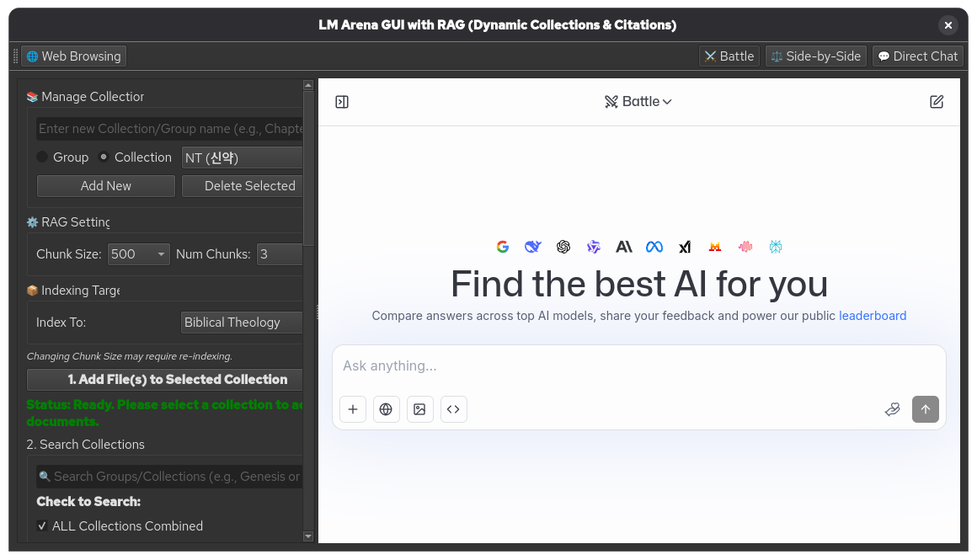Click 'Changing Chunk Size may require re-indexing' note
Screen dimensions: 977x560
click(x=129, y=356)
